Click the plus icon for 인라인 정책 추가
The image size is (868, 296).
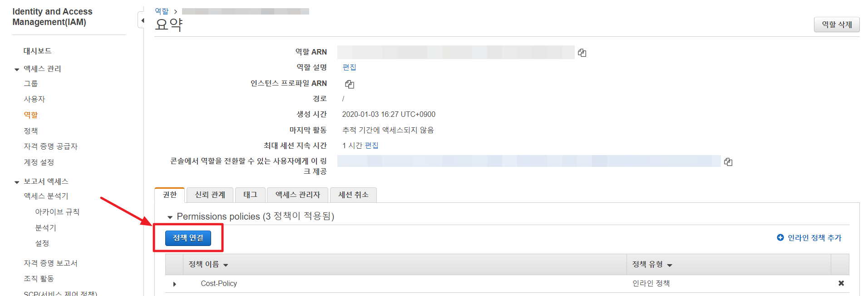pyautogui.click(x=780, y=237)
